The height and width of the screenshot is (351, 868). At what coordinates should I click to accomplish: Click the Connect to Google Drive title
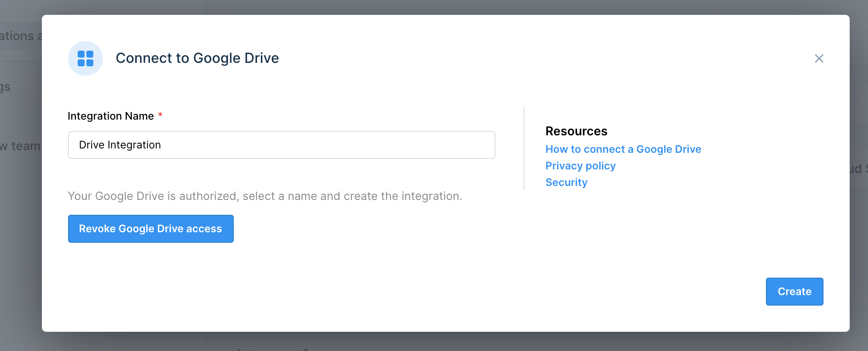[x=197, y=58]
